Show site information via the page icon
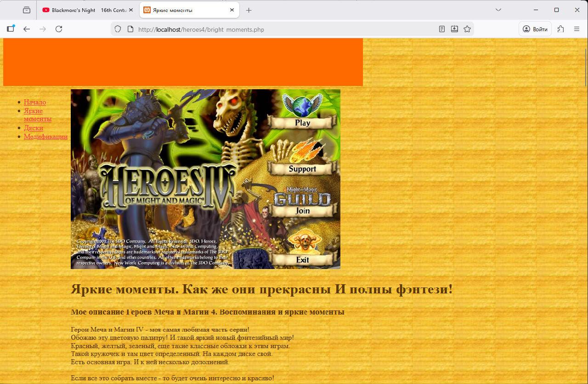 130,29
